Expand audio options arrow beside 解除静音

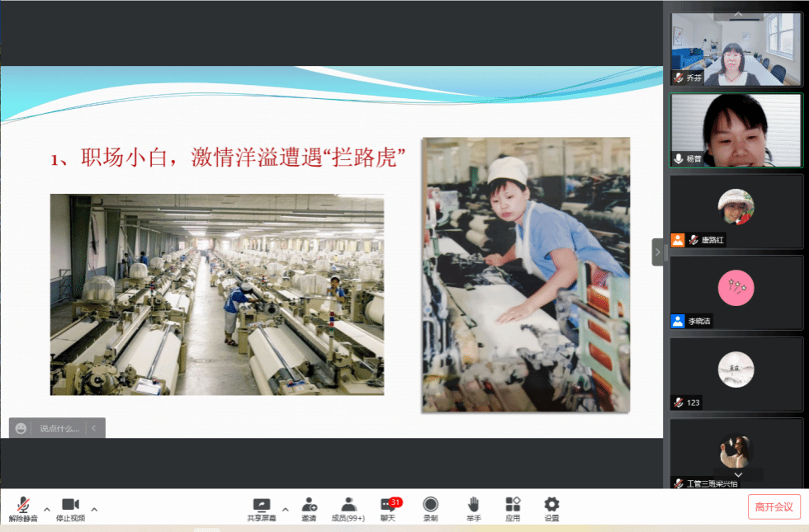click(47, 510)
